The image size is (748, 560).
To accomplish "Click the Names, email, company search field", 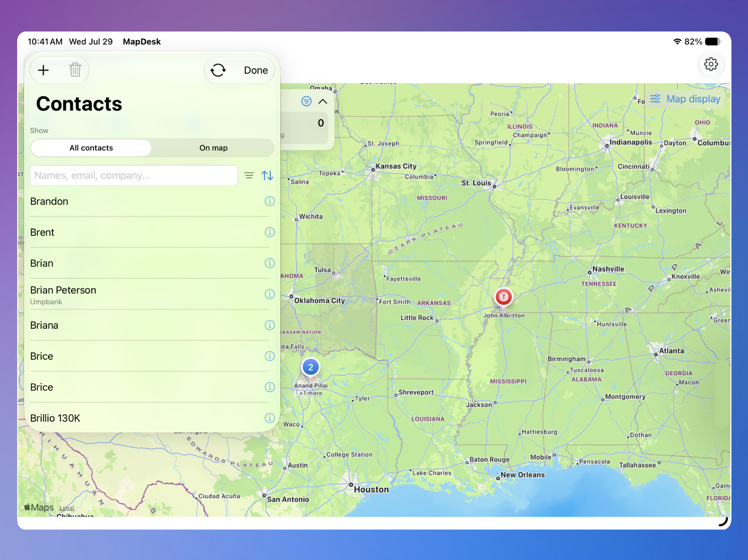I will tap(134, 176).
